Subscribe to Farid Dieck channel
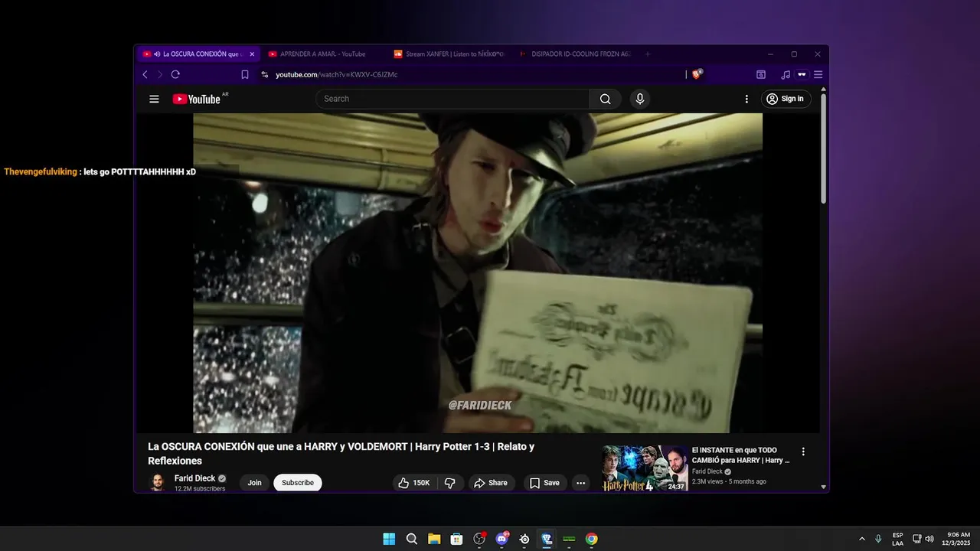Image resolution: width=980 pixels, height=551 pixels. (x=298, y=483)
